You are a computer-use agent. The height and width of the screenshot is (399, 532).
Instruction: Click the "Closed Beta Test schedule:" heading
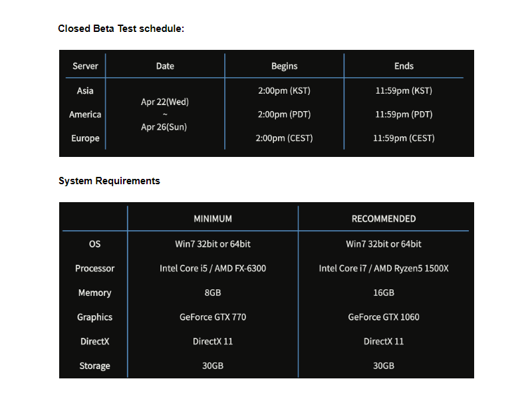pyautogui.click(x=120, y=29)
